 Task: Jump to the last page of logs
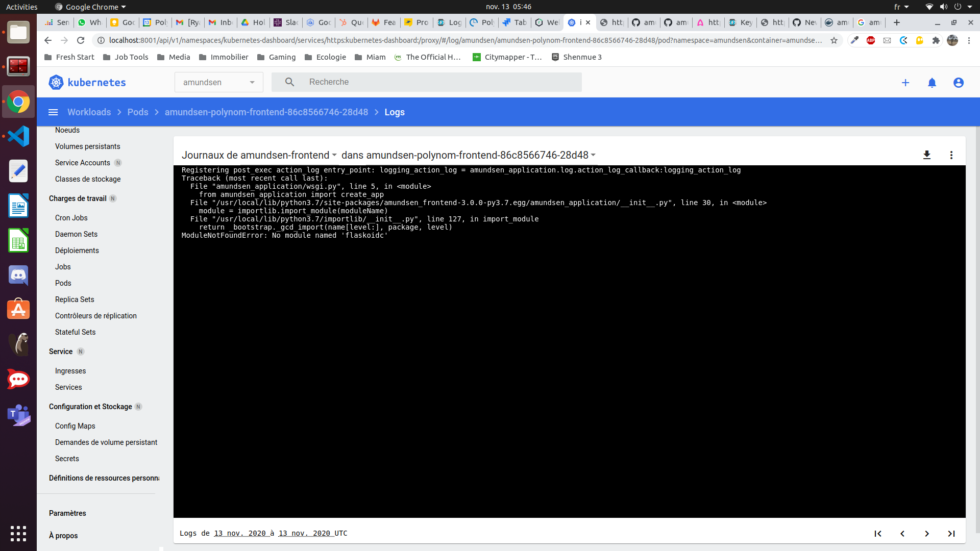pos(952,534)
